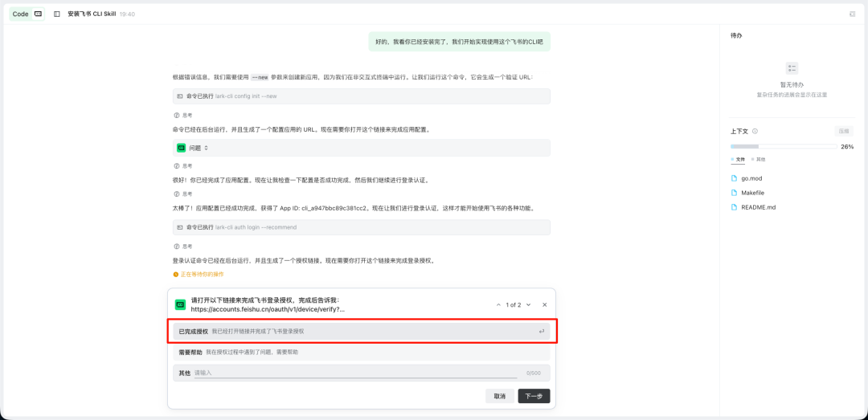Open the accounts.feishu.cn verify link

point(268,310)
